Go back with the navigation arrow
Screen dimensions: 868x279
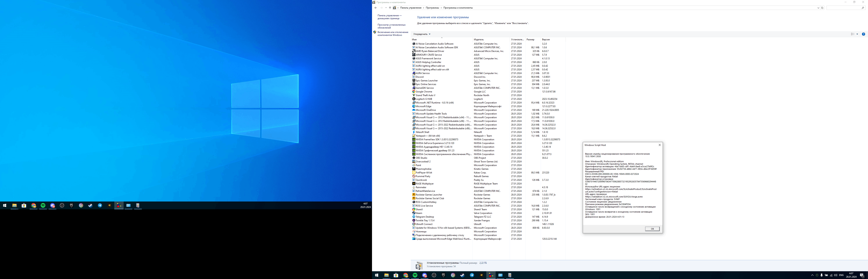pyautogui.click(x=376, y=8)
